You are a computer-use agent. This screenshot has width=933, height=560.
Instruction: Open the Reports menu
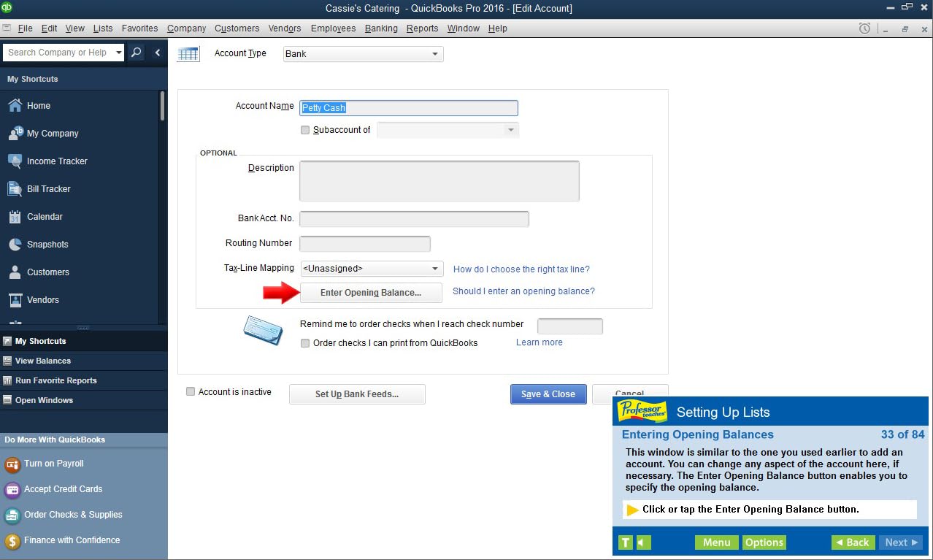[423, 28]
